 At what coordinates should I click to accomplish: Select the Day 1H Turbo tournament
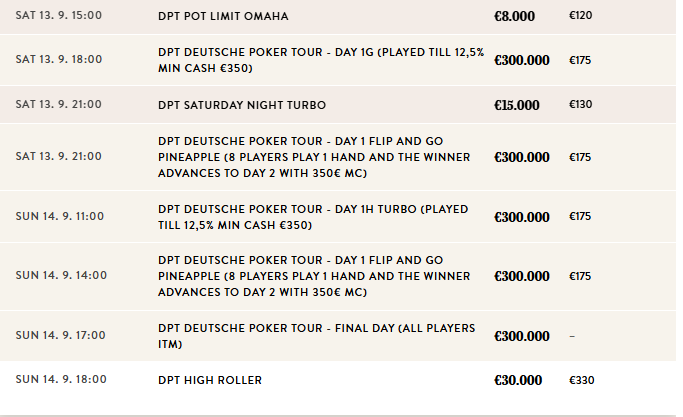click(x=320, y=216)
